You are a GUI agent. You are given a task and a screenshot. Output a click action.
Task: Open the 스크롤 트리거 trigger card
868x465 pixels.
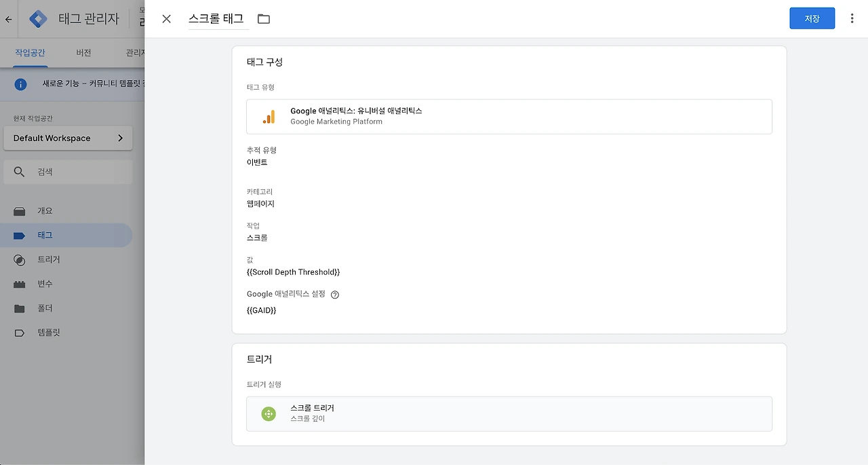tap(509, 414)
